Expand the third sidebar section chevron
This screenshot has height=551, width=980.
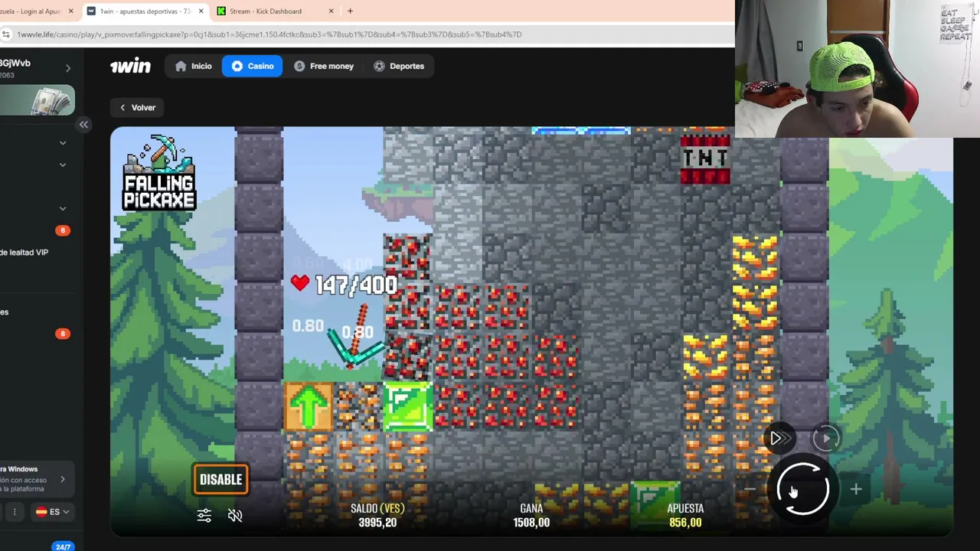tap(63, 208)
